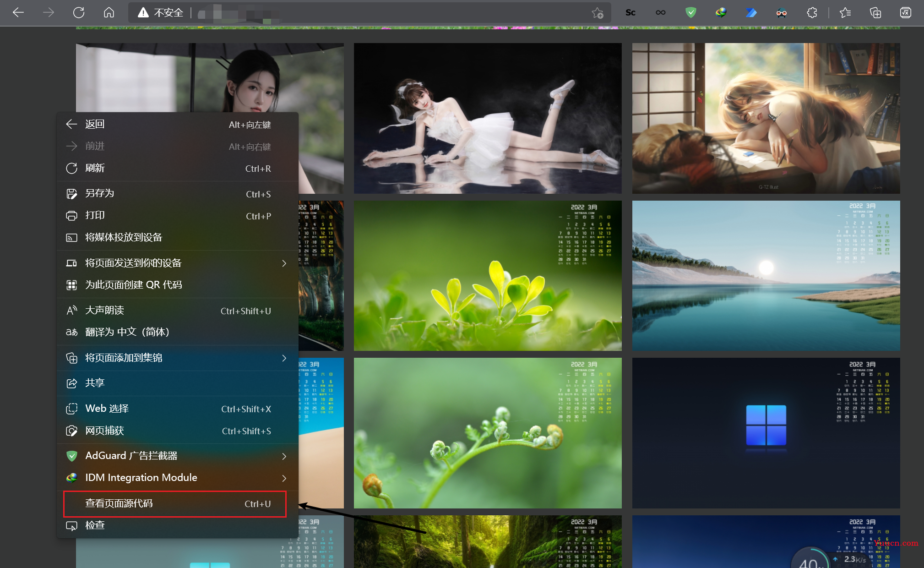Expand IDM Integration Module submenu arrow
924x568 pixels.
coord(284,478)
